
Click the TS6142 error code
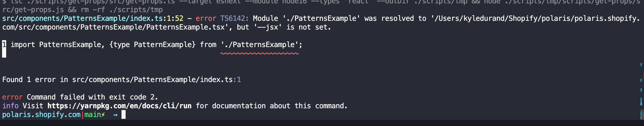point(234,19)
